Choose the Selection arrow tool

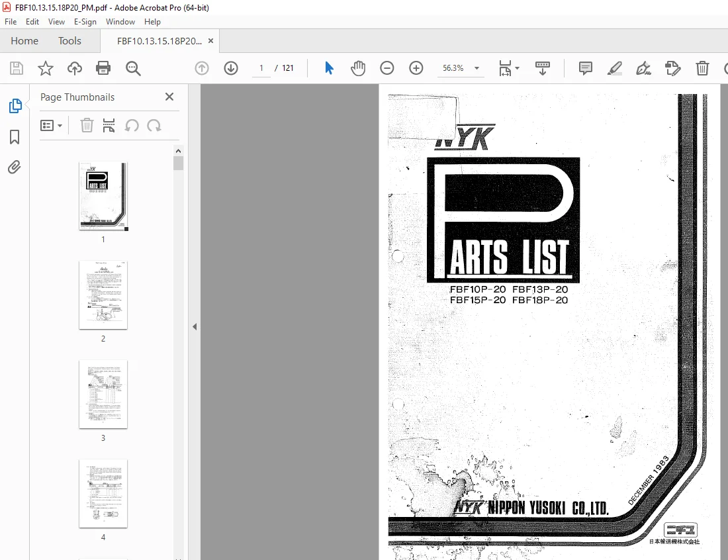(329, 68)
